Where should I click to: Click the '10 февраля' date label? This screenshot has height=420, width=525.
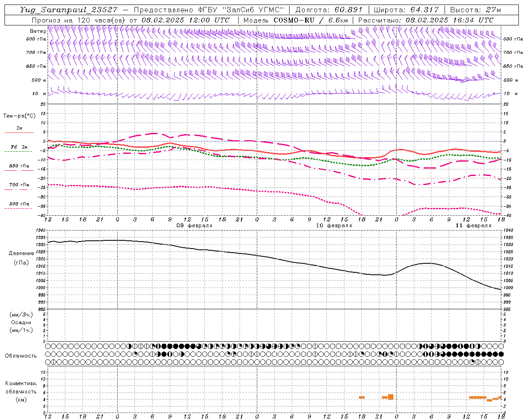334,226
